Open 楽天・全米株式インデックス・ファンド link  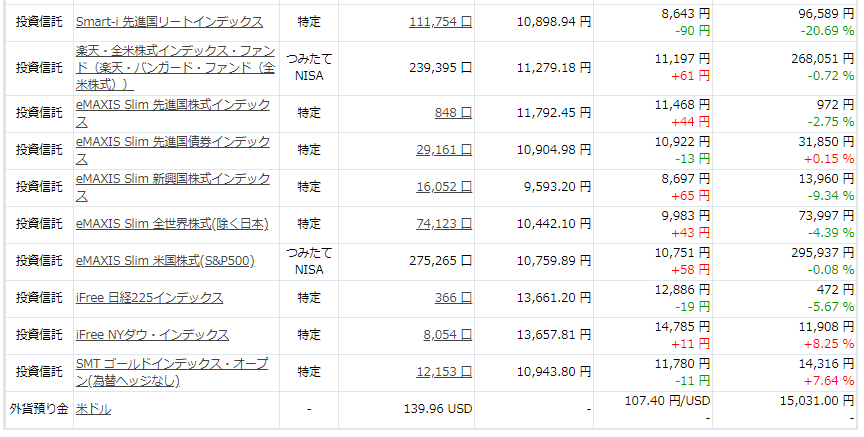point(175,68)
